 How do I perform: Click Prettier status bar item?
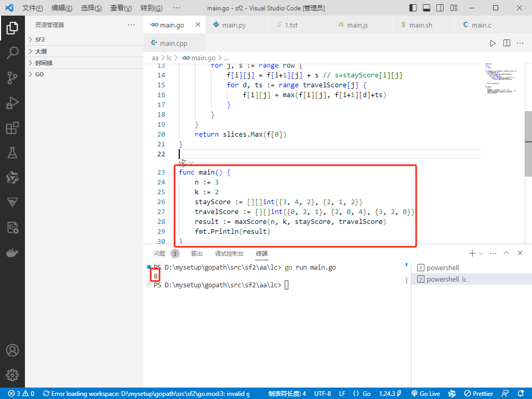pyautogui.click(x=478, y=394)
